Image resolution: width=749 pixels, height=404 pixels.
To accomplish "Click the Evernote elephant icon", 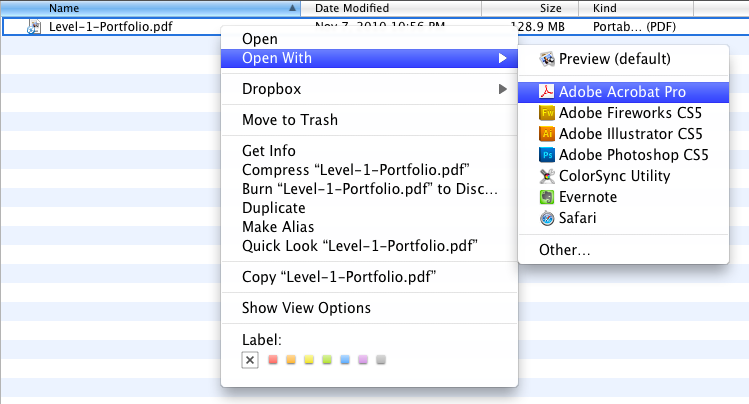I will click(547, 197).
